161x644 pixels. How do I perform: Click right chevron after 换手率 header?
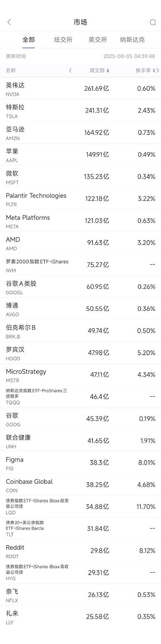click(x=158, y=70)
